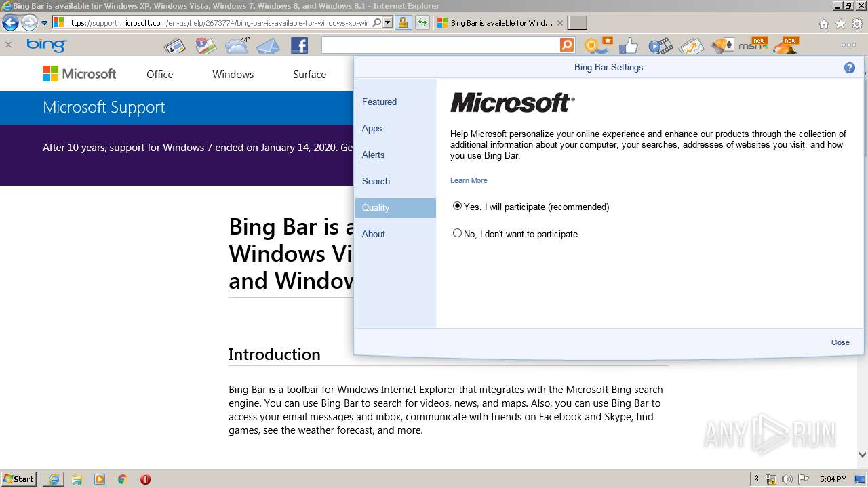Image resolution: width=868 pixels, height=488 pixels.
Task: Open the Weather icon showing 44°
Action: tap(237, 45)
